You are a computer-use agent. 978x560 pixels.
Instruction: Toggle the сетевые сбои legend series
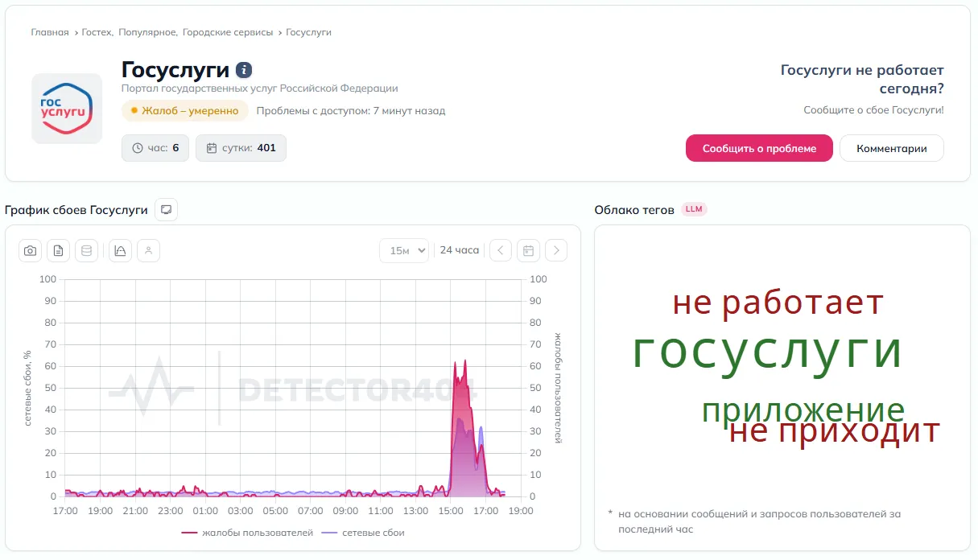coord(363,533)
